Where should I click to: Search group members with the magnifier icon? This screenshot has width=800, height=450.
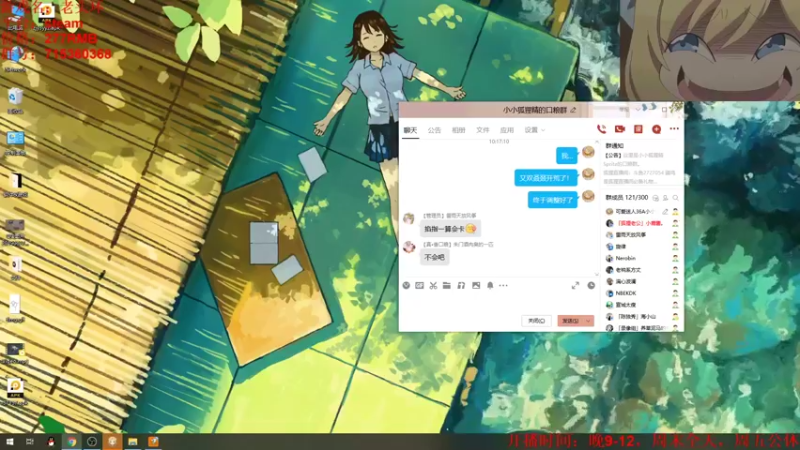click(x=676, y=198)
